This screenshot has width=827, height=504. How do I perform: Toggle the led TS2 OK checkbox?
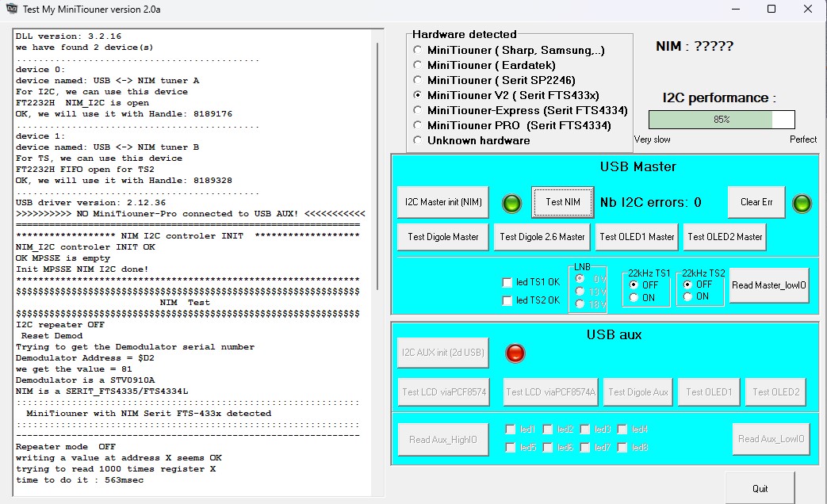[507, 300]
